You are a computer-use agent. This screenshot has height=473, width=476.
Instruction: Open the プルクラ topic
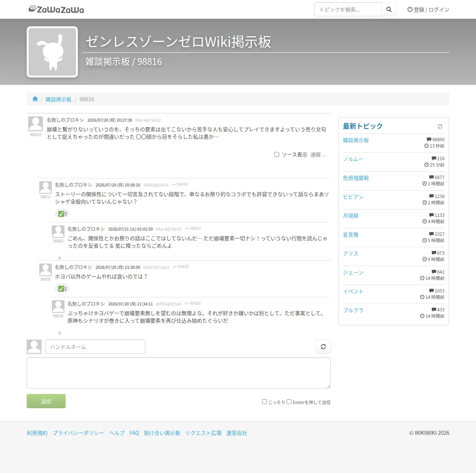click(x=353, y=310)
